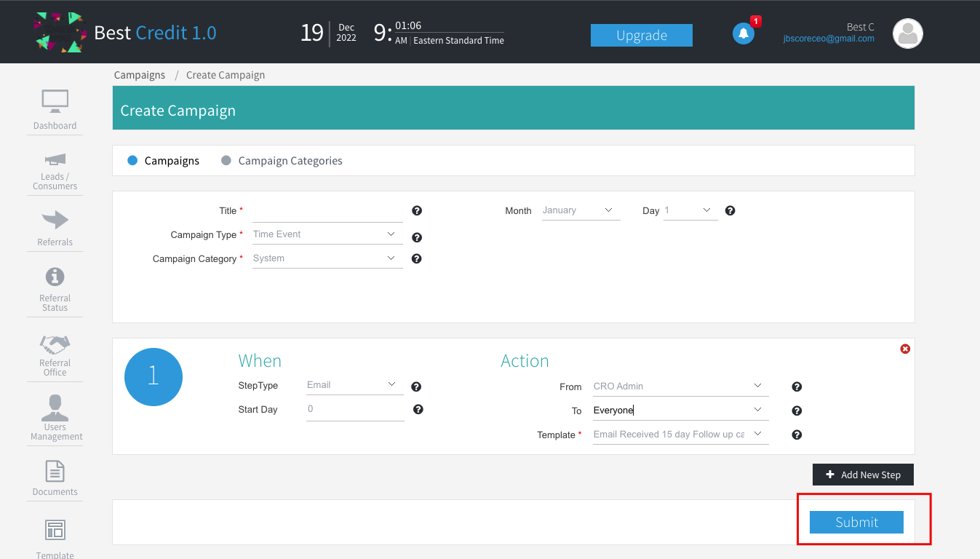Open the Month dropdown
Viewport: 980px width, 559px height.
click(581, 210)
